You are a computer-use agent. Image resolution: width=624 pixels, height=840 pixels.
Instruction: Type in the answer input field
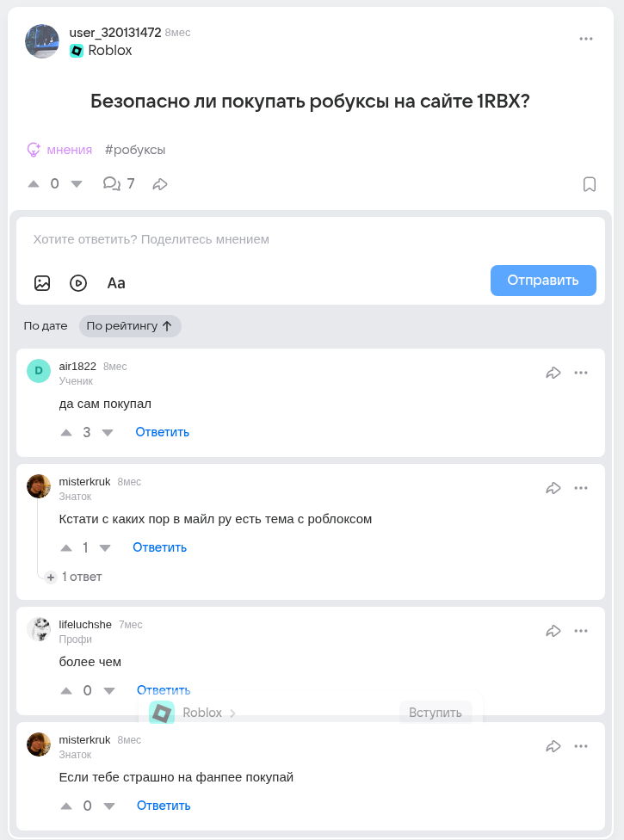point(310,239)
